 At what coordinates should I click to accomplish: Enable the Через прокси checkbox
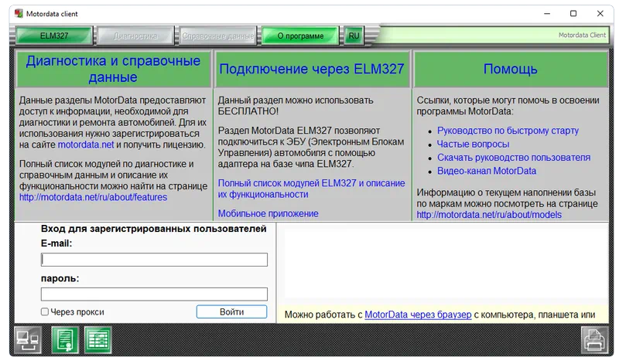click(x=45, y=311)
